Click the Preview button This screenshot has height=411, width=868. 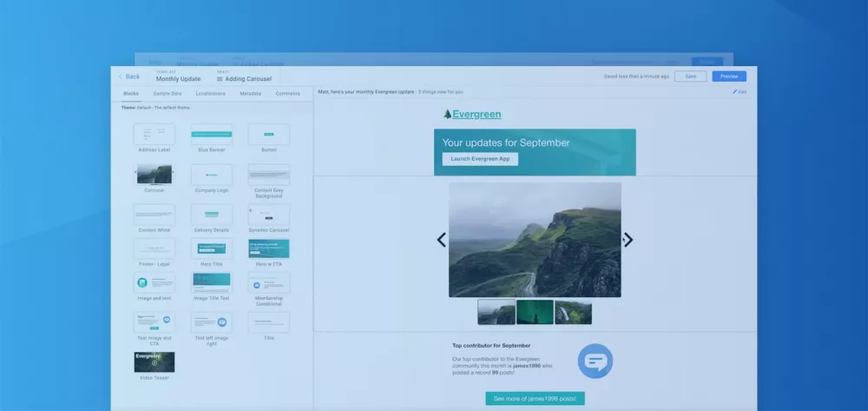coord(729,76)
